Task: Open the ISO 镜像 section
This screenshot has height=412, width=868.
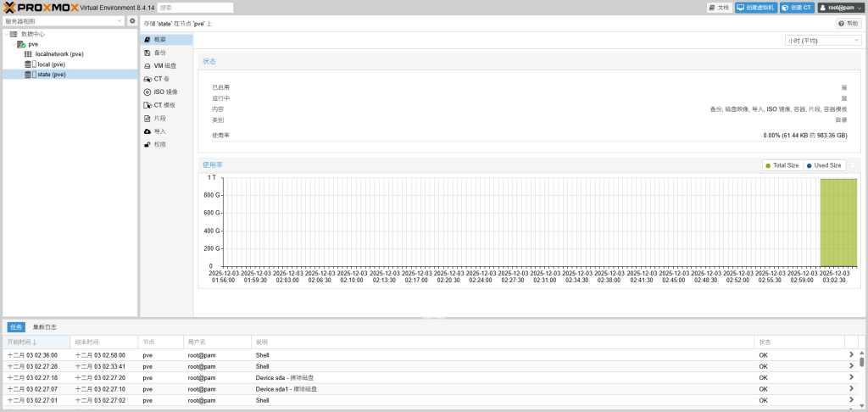Action: 165,92
